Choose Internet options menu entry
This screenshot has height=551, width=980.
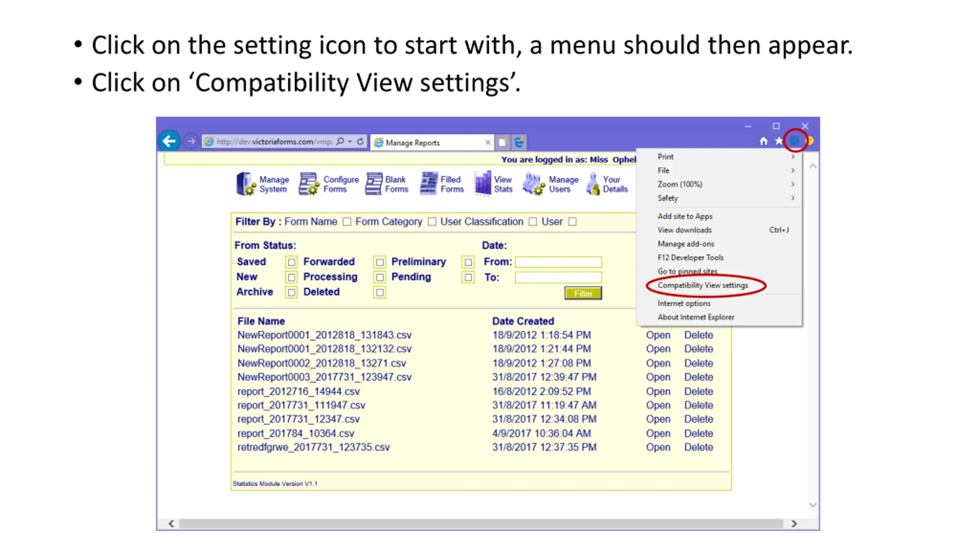pyautogui.click(x=720, y=303)
